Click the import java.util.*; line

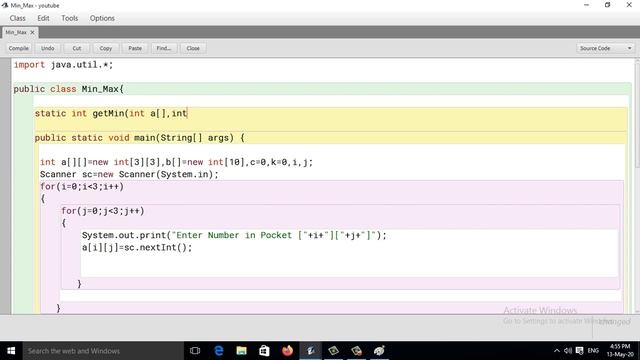pos(63,64)
